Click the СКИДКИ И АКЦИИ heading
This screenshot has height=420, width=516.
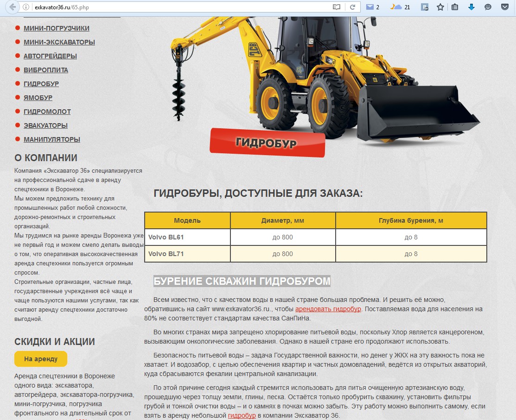pos(55,342)
